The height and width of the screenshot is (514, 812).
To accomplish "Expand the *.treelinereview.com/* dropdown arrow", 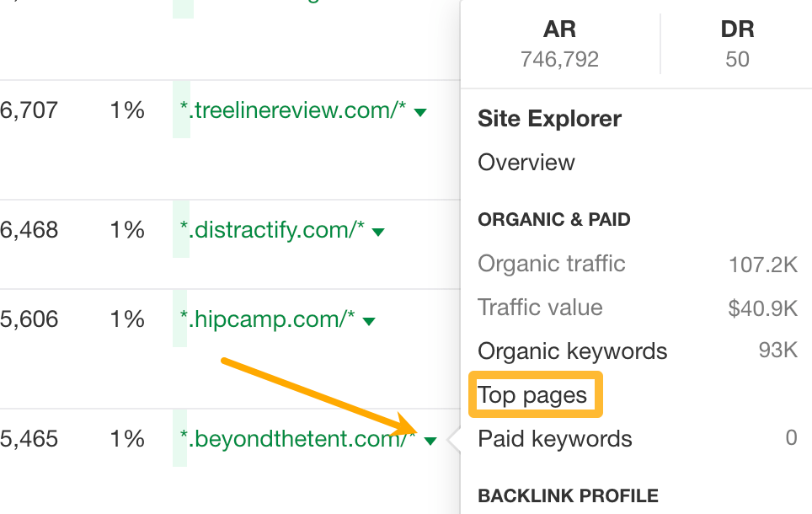I will coord(419,110).
